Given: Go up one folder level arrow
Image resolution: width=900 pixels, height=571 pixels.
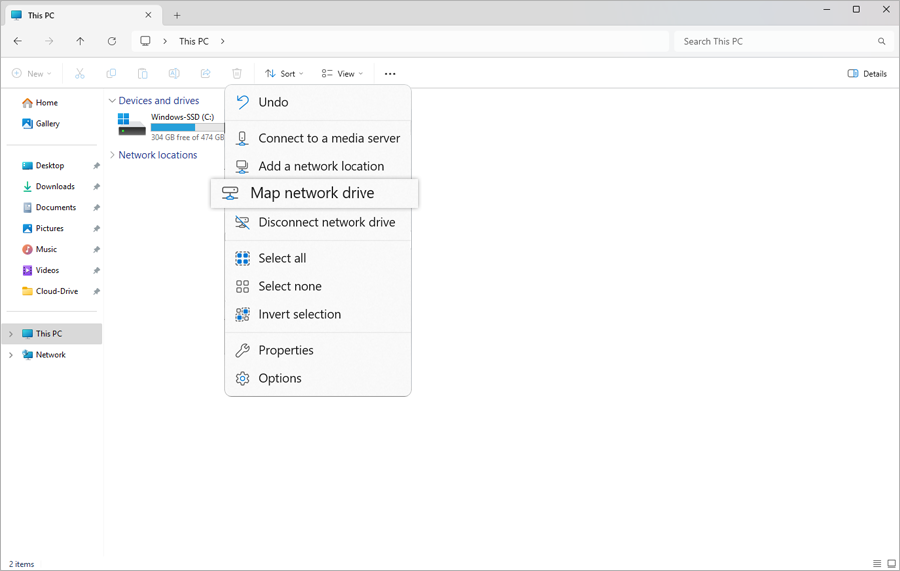Looking at the screenshot, I should 80,41.
